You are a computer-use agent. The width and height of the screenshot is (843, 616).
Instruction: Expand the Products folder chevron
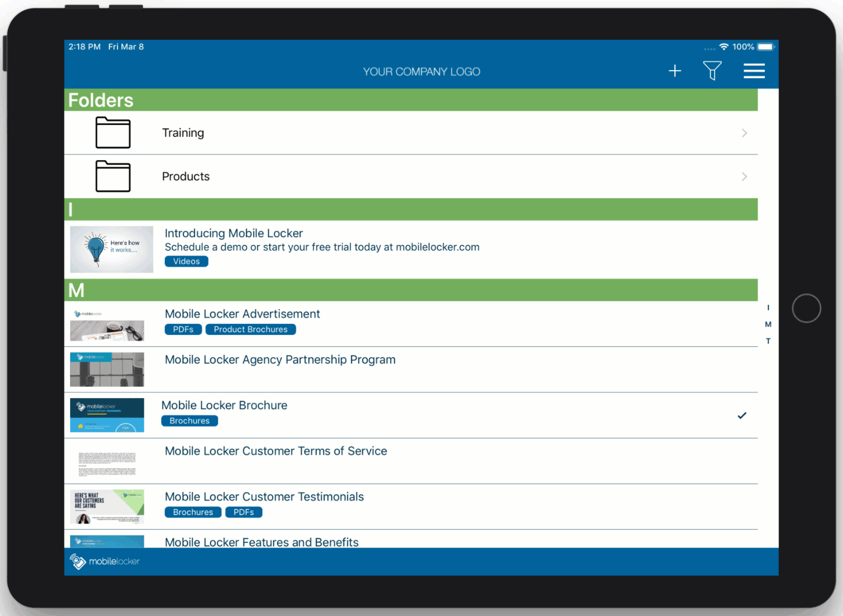[744, 177]
